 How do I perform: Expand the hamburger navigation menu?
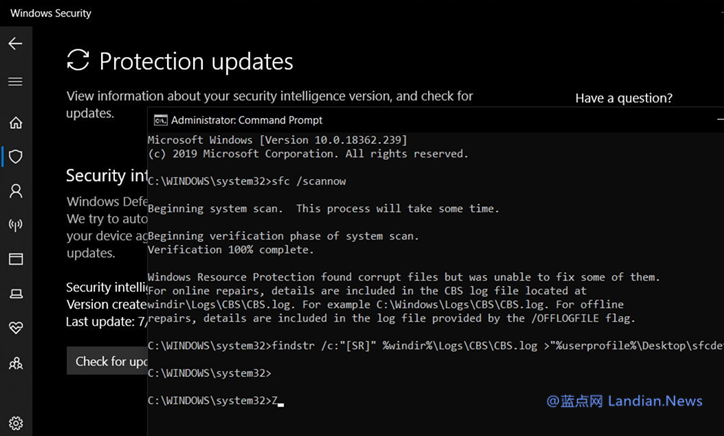pyautogui.click(x=15, y=81)
